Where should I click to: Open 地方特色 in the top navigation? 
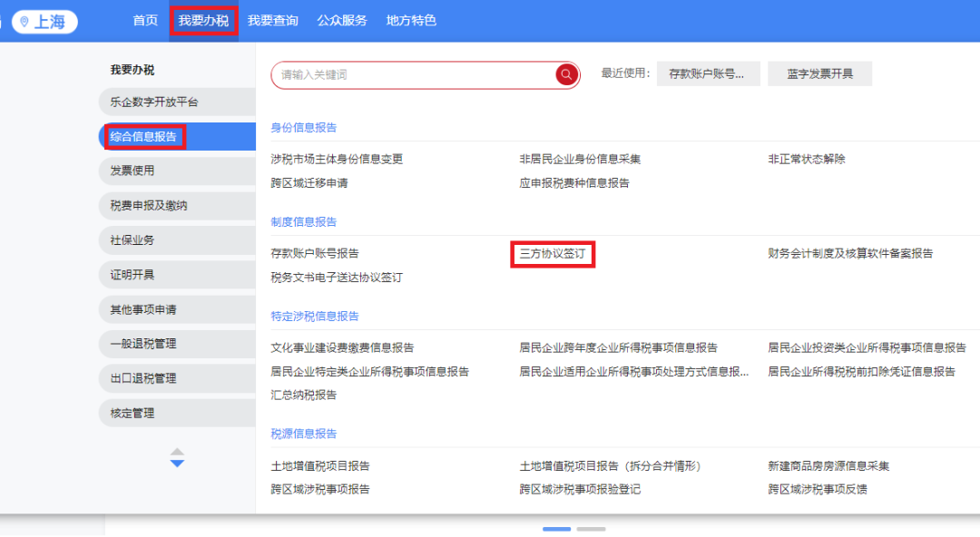pos(411,20)
